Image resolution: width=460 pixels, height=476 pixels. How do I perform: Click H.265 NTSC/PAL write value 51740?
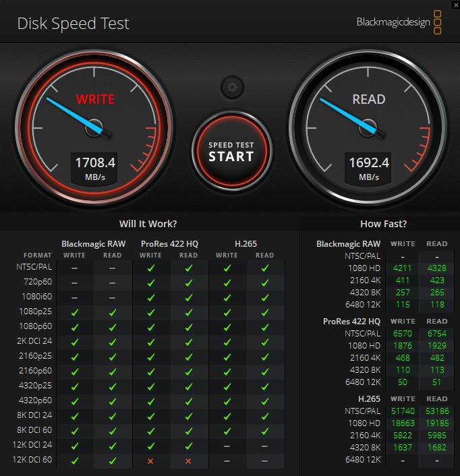[403, 411]
